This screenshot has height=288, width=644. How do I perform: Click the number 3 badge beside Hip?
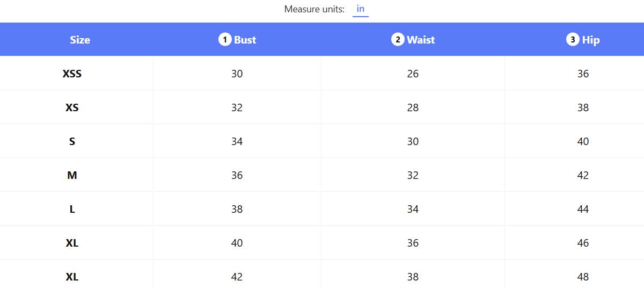click(x=573, y=39)
